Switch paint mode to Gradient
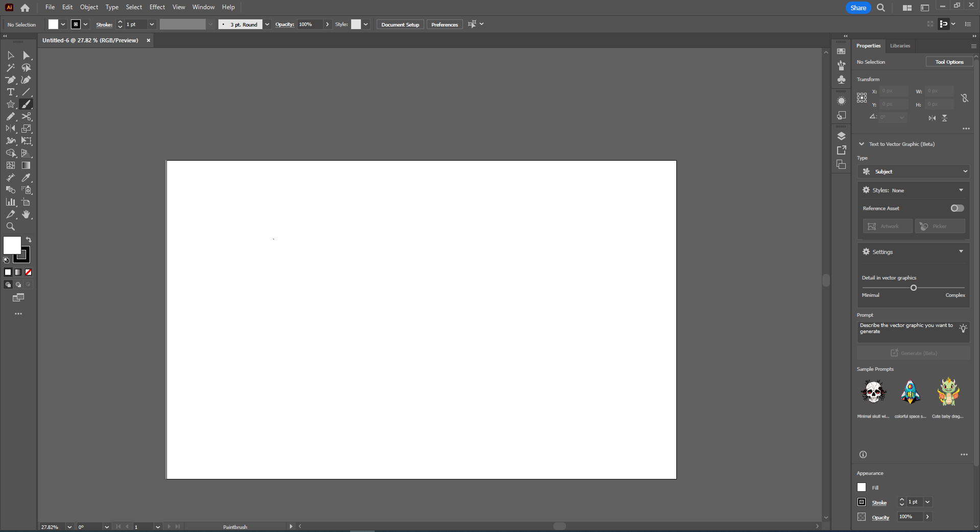Screen dimensions: 980x532 click(x=18, y=272)
